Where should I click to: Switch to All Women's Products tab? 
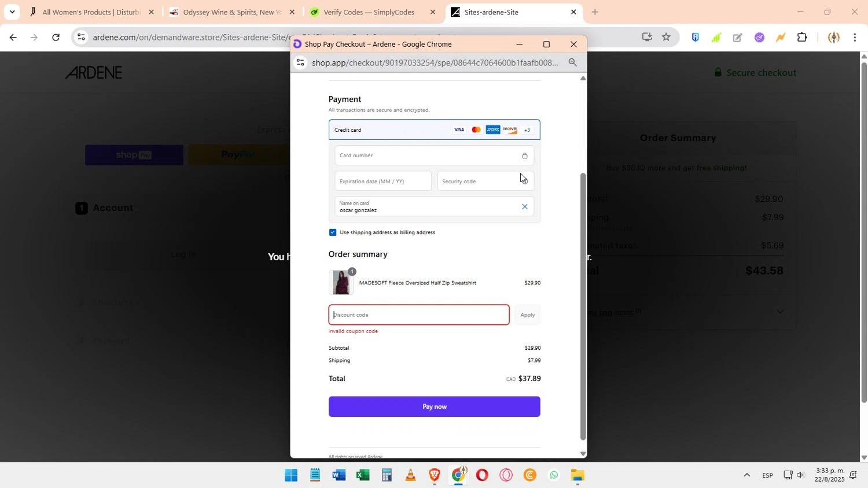91,12
